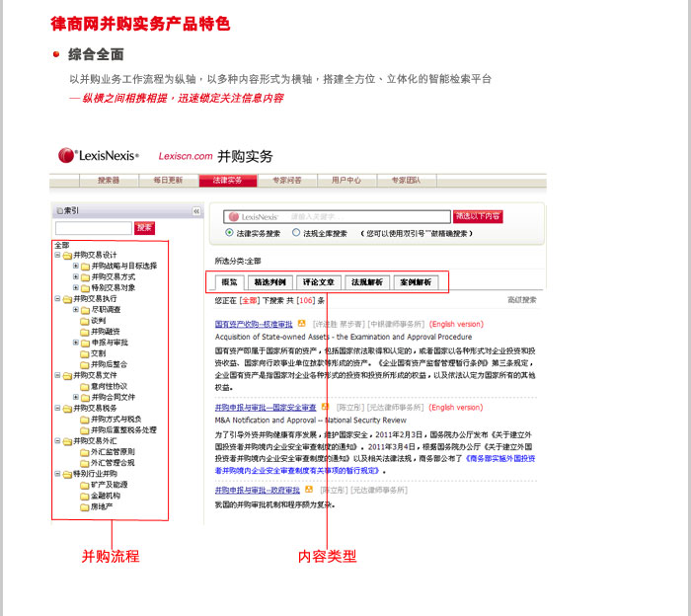This screenshot has width=691, height=616.
Task: Expand the 尽职调查 node
Action: tap(76, 309)
